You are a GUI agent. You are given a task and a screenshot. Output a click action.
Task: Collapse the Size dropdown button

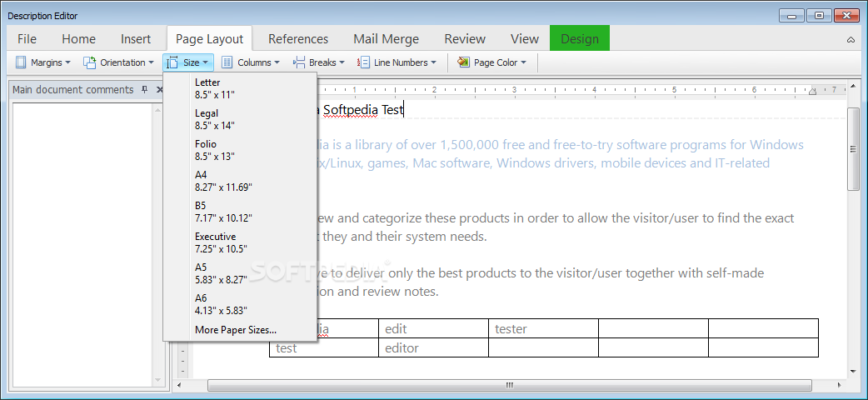pos(188,62)
